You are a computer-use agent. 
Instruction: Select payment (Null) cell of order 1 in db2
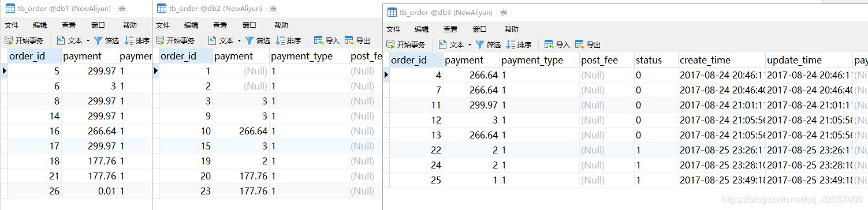[x=241, y=71]
